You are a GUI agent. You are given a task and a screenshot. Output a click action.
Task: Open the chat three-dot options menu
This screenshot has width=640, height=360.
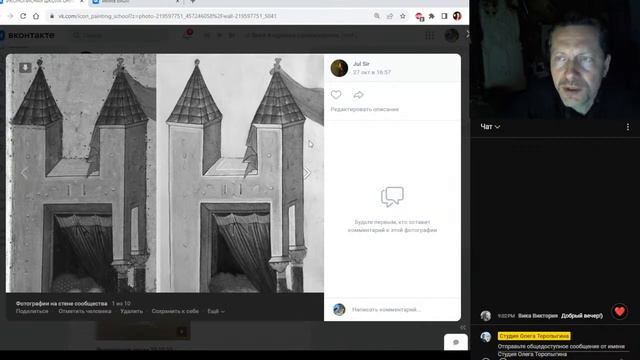point(627,127)
